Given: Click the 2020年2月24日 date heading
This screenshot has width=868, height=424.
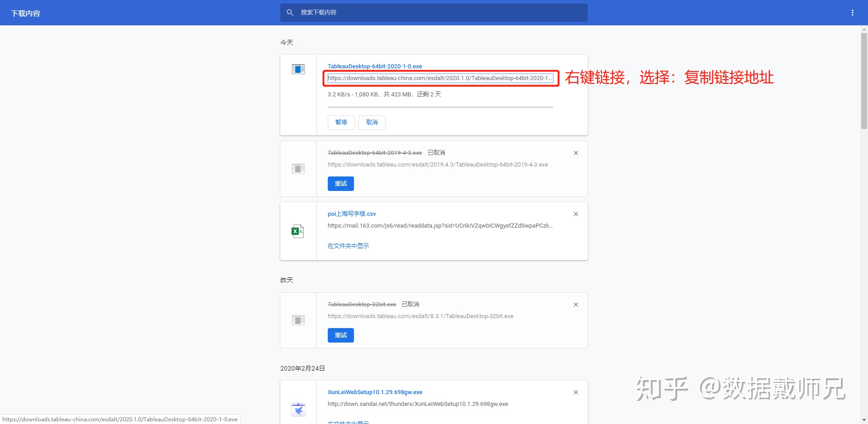Looking at the screenshot, I should [x=302, y=368].
